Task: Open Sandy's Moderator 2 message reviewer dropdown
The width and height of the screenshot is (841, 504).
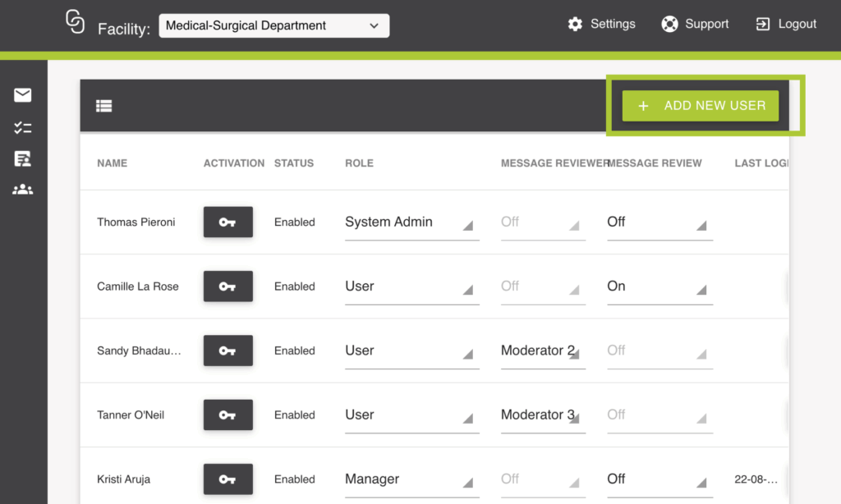Action: 542,351
